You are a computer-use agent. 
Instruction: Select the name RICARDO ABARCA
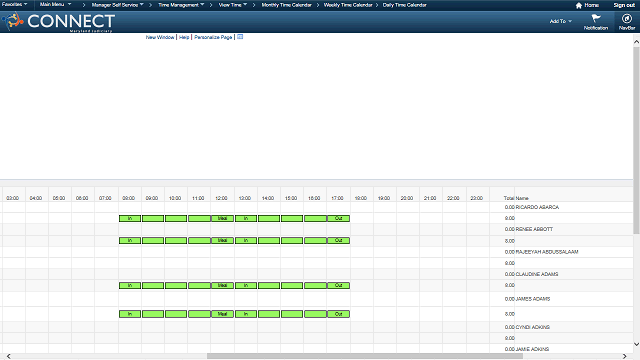(537, 207)
